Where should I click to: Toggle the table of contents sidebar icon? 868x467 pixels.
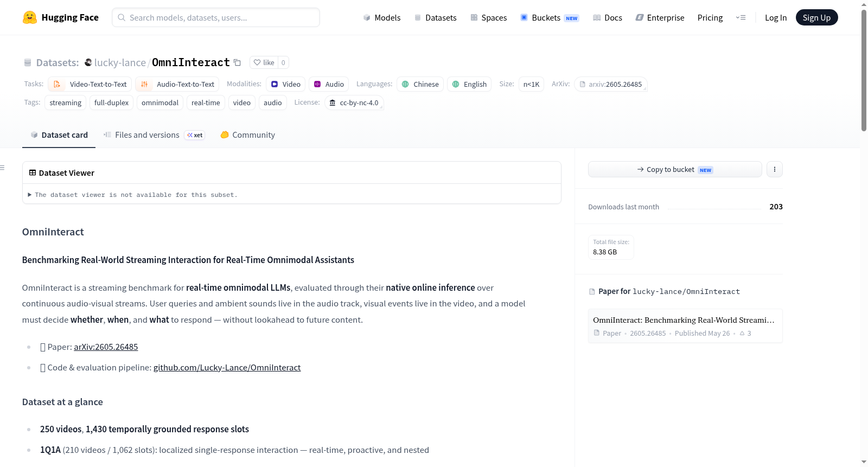click(2, 168)
